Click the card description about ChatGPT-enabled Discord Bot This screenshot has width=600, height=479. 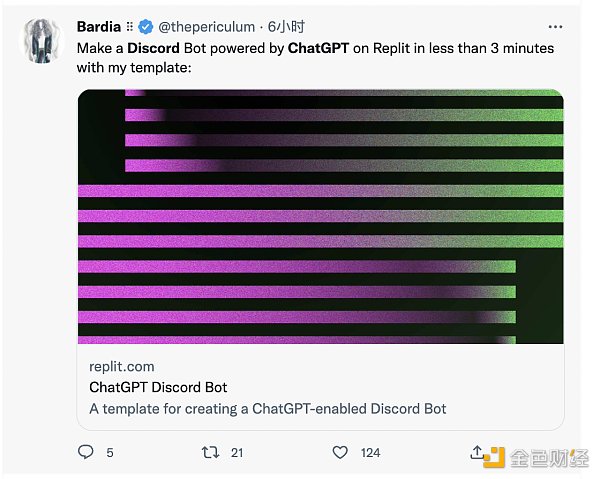pyautogui.click(x=267, y=409)
